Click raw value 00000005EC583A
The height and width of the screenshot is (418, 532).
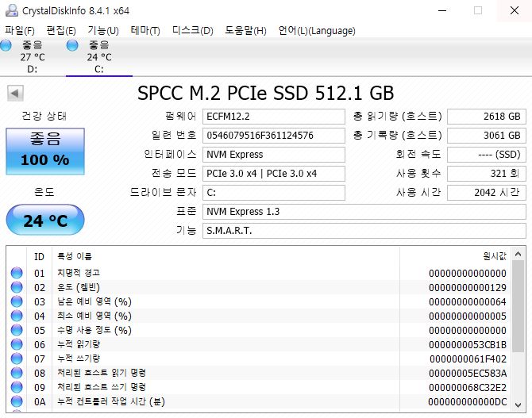(x=468, y=373)
